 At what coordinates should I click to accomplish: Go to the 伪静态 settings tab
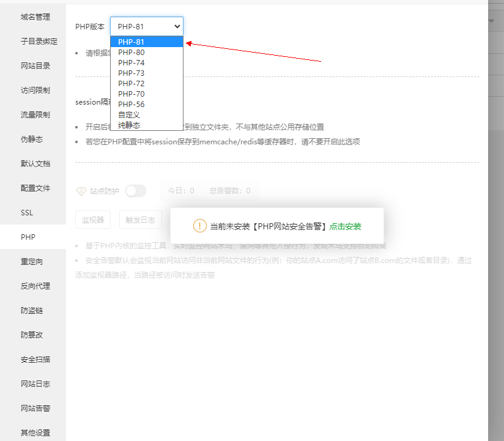[32, 139]
